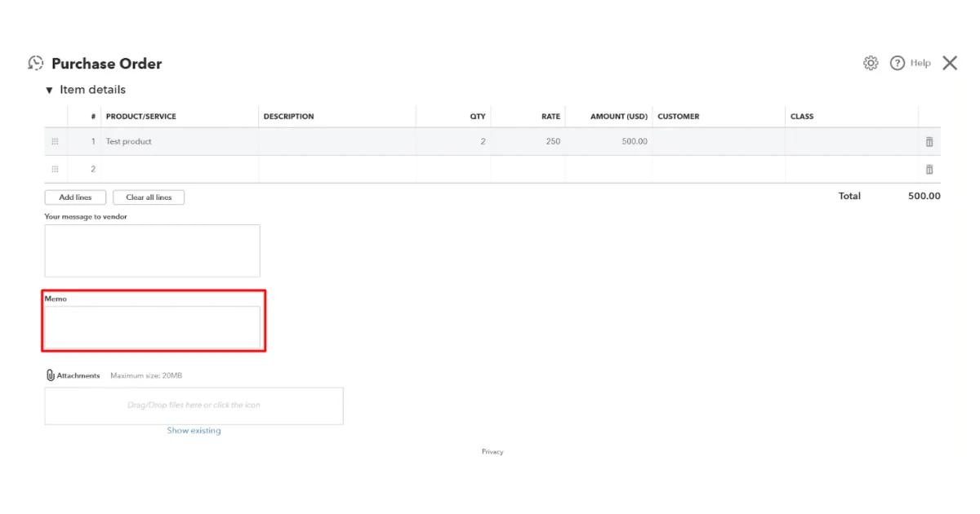Click the Clear all lines button
Image resolution: width=980 pixels, height=514 pixels.
point(149,197)
